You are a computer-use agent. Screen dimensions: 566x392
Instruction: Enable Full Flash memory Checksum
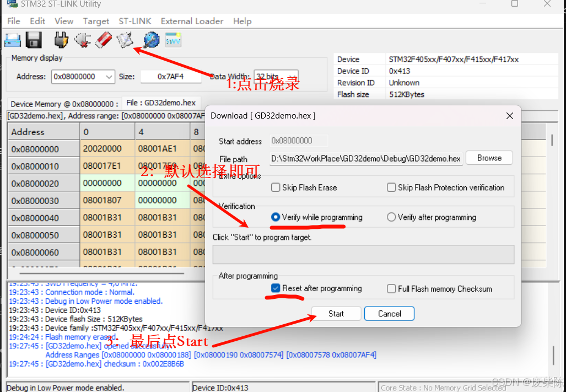coord(391,289)
